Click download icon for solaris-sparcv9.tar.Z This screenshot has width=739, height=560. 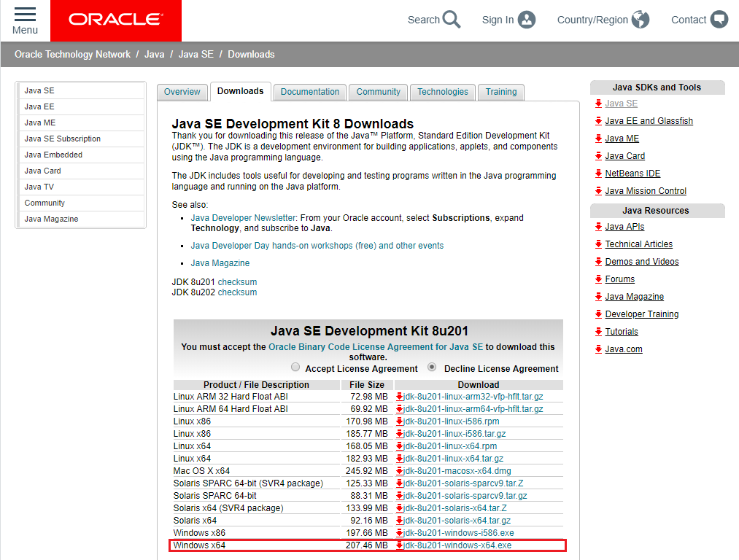pyautogui.click(x=399, y=483)
